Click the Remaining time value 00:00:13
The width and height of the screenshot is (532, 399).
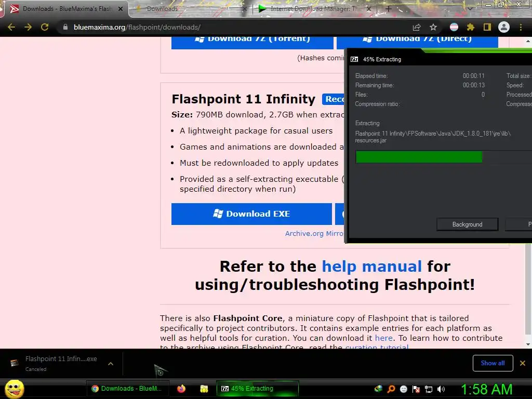(x=474, y=85)
